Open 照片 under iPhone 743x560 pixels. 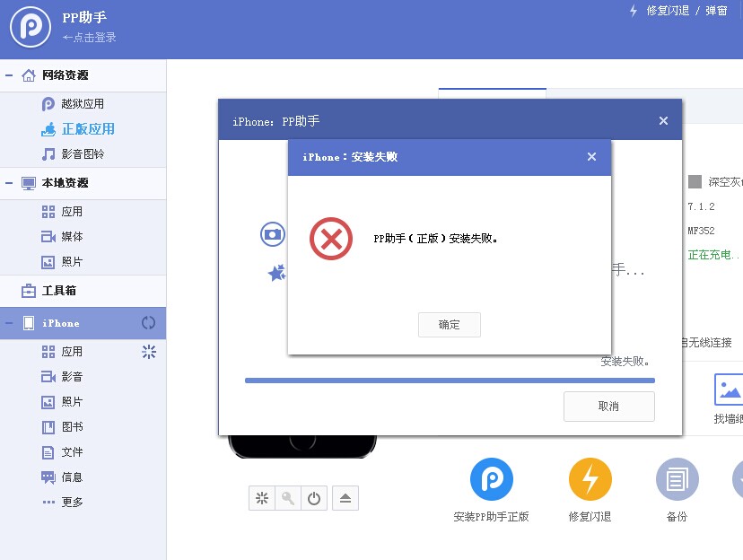point(72,402)
